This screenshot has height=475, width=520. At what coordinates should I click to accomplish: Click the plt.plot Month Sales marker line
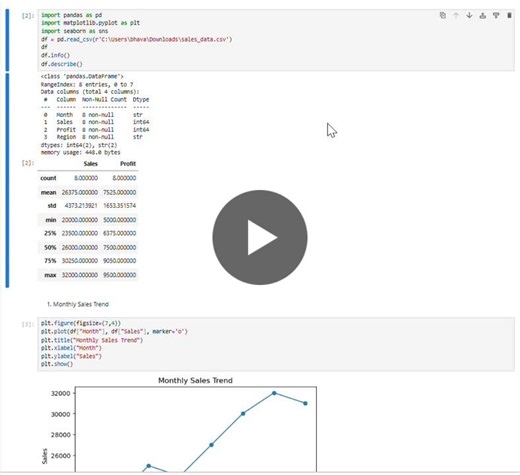coord(114,332)
